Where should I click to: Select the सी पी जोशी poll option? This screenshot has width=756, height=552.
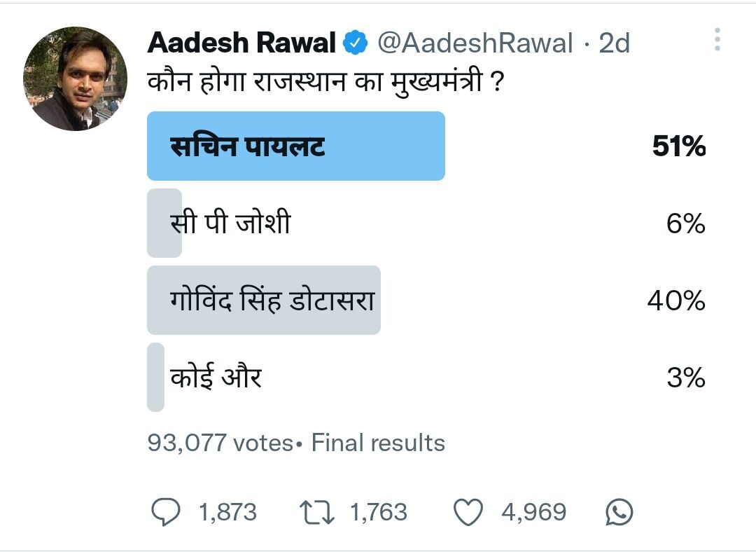point(230,224)
